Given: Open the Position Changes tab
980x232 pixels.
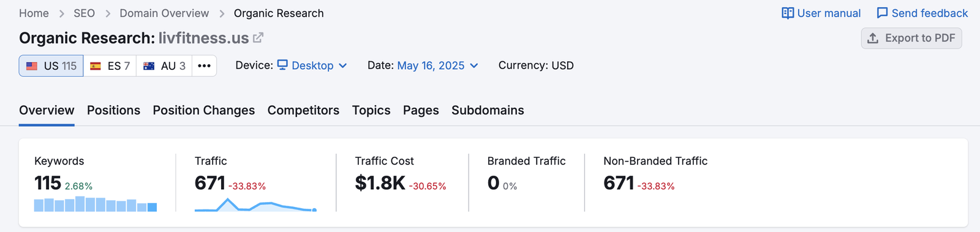Looking at the screenshot, I should (x=204, y=110).
